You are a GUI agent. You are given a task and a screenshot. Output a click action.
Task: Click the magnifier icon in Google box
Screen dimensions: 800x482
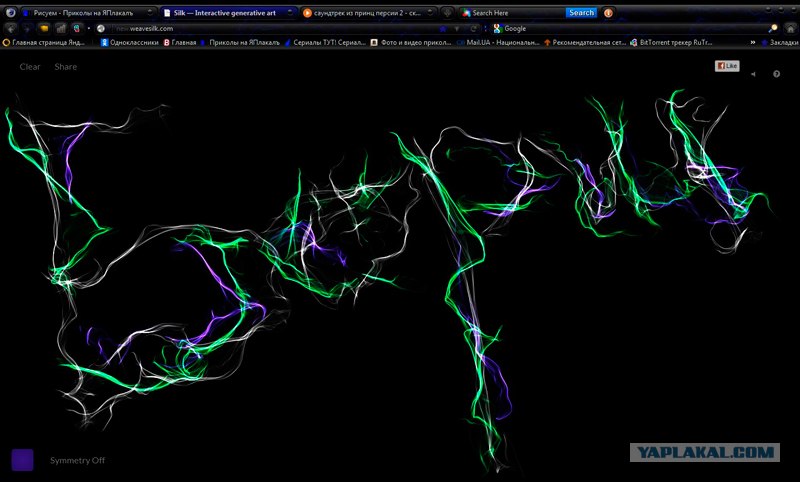click(x=773, y=28)
